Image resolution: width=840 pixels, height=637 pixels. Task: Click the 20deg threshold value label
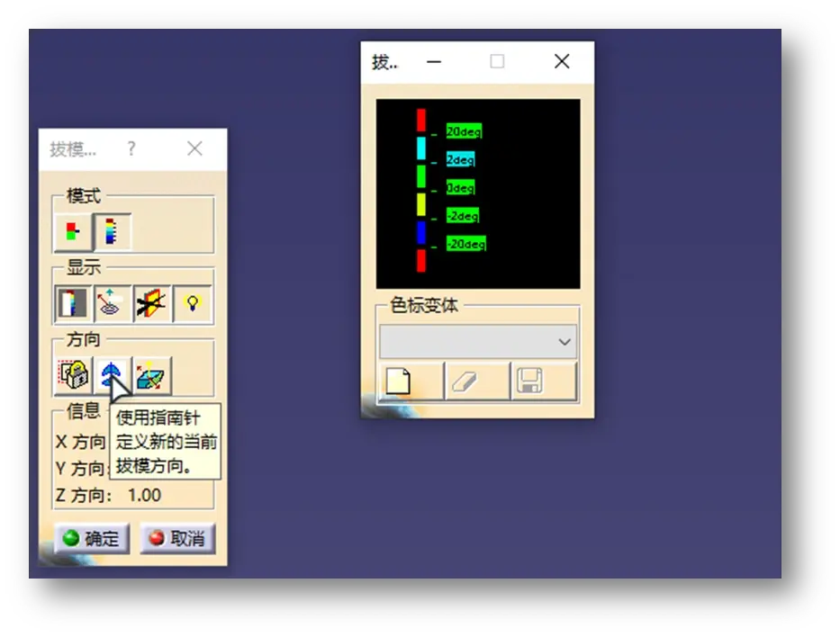click(x=464, y=131)
